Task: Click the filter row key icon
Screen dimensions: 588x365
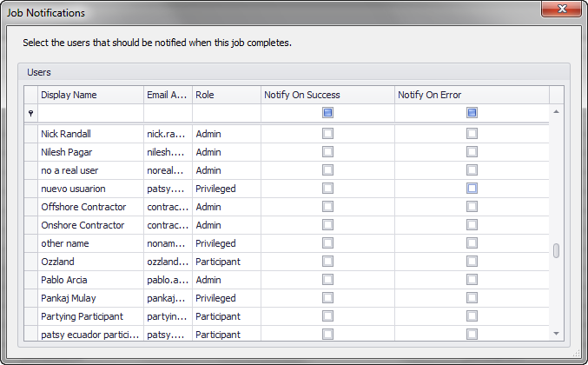Action: coord(30,113)
